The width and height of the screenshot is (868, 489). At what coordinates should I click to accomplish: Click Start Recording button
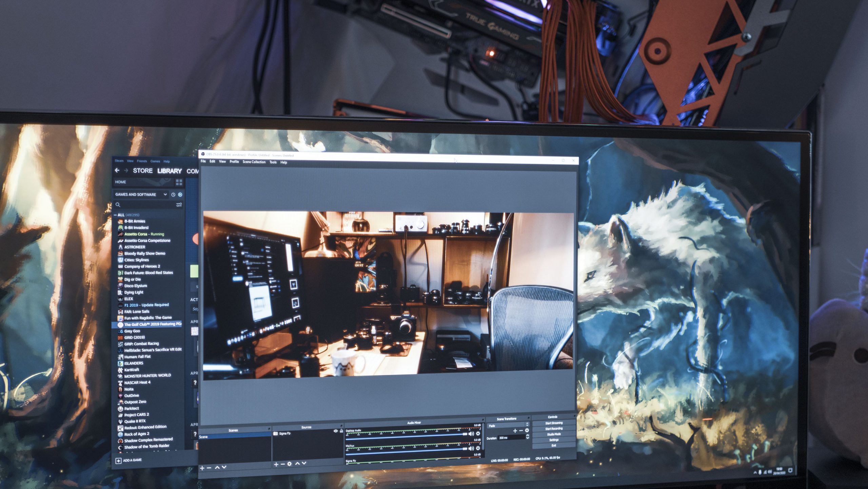pyautogui.click(x=554, y=429)
